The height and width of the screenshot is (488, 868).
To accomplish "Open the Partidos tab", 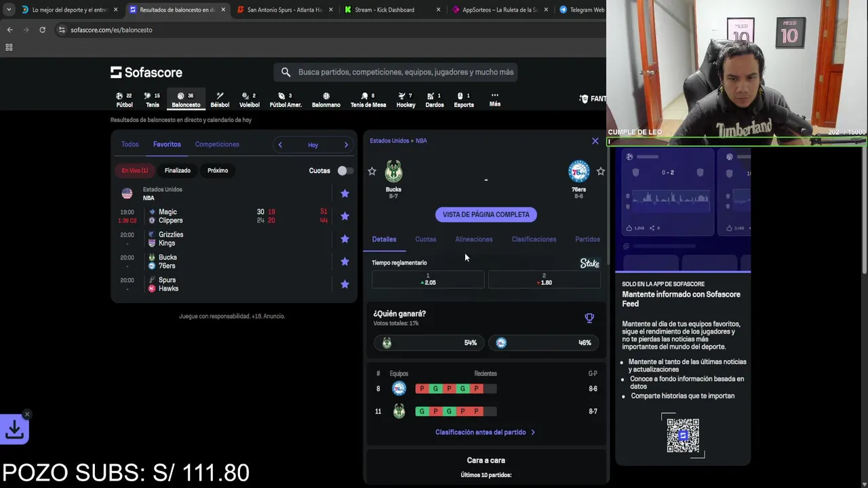I will pyautogui.click(x=587, y=239).
